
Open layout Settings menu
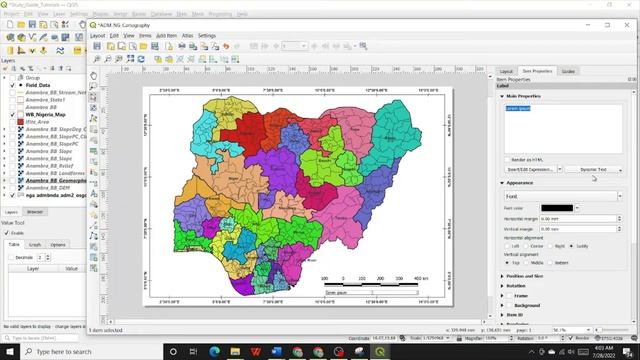(x=207, y=36)
